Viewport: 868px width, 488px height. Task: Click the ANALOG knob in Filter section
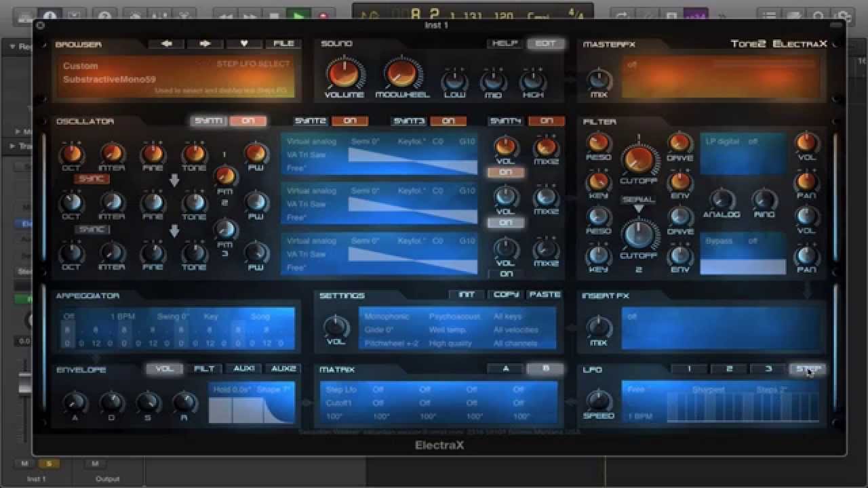click(x=722, y=200)
